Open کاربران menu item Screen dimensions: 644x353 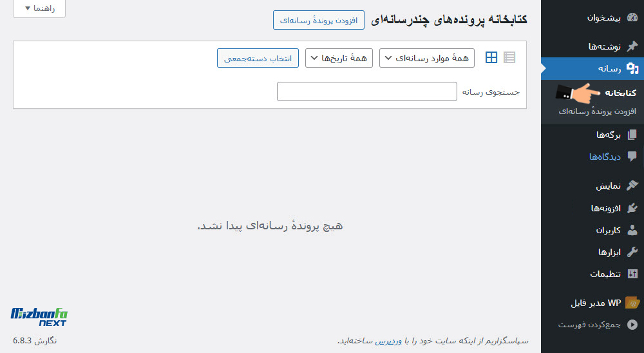pyautogui.click(x=609, y=230)
